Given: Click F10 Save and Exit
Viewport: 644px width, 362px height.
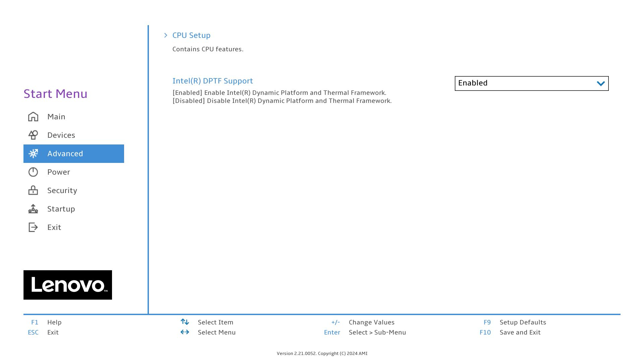Looking at the screenshot, I should pyautogui.click(x=520, y=332).
